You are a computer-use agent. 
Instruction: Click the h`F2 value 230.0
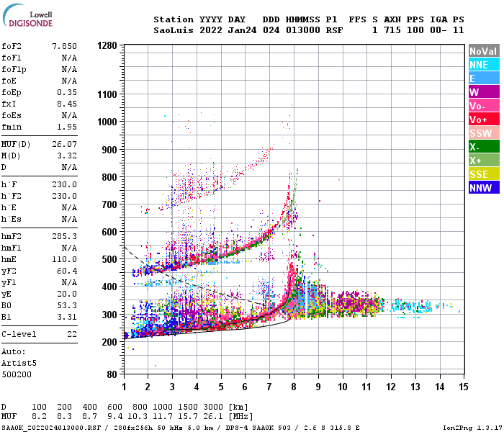coord(64,196)
